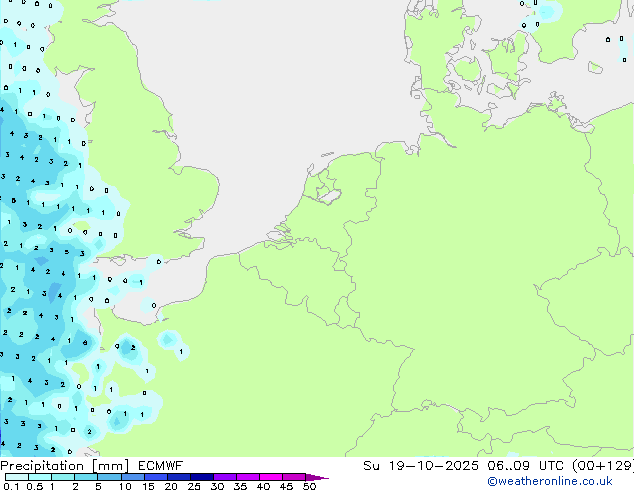Select the legend value '10'

pos(125,486)
